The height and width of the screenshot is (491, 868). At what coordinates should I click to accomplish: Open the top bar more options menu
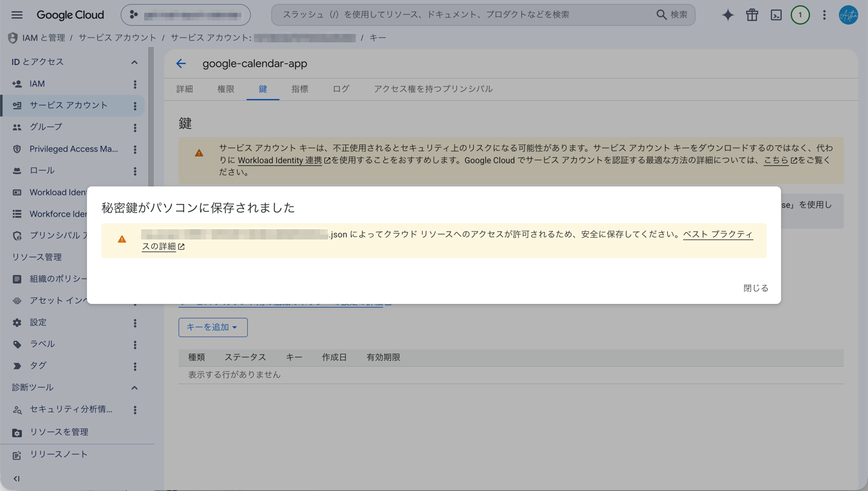(x=825, y=15)
